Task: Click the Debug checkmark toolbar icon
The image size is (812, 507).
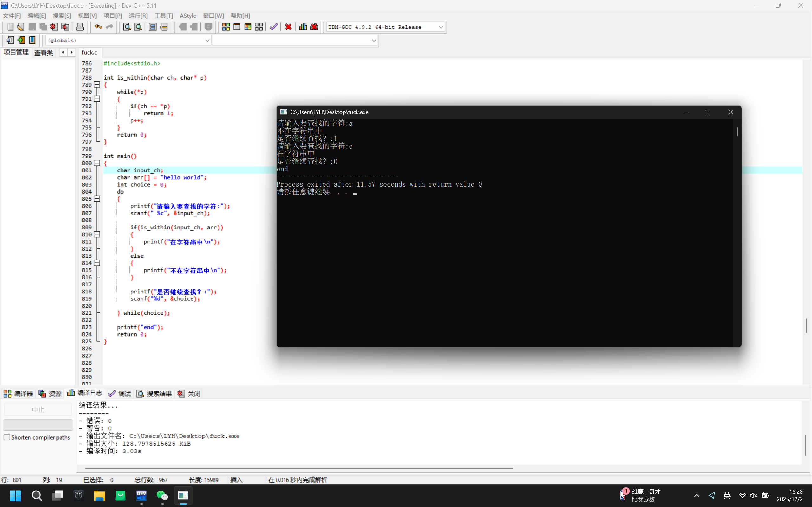Action: [x=273, y=27]
